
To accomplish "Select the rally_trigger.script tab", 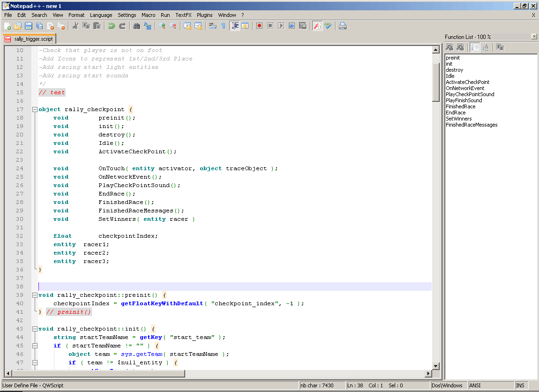I will point(30,39).
